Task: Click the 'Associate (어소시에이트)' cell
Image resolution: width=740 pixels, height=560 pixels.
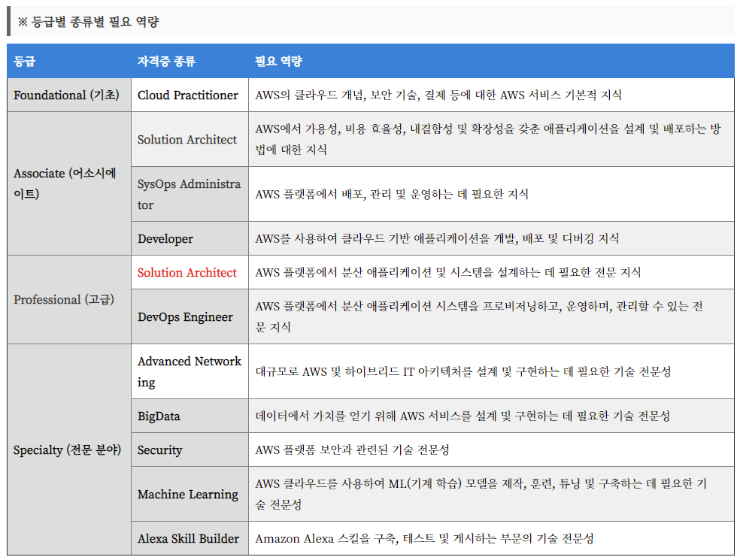Action: click(x=69, y=183)
